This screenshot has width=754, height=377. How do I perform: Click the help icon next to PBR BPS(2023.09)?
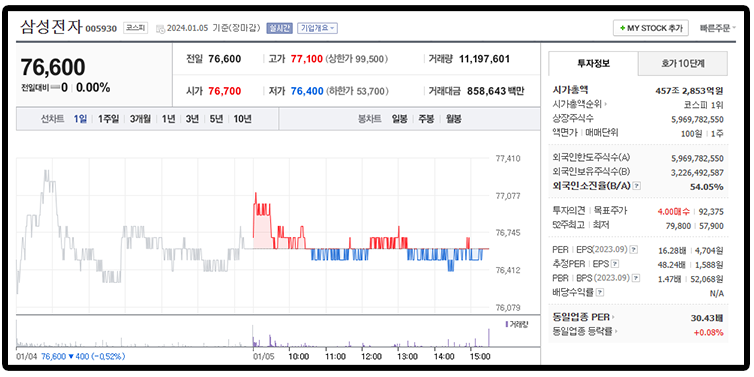pos(636,278)
